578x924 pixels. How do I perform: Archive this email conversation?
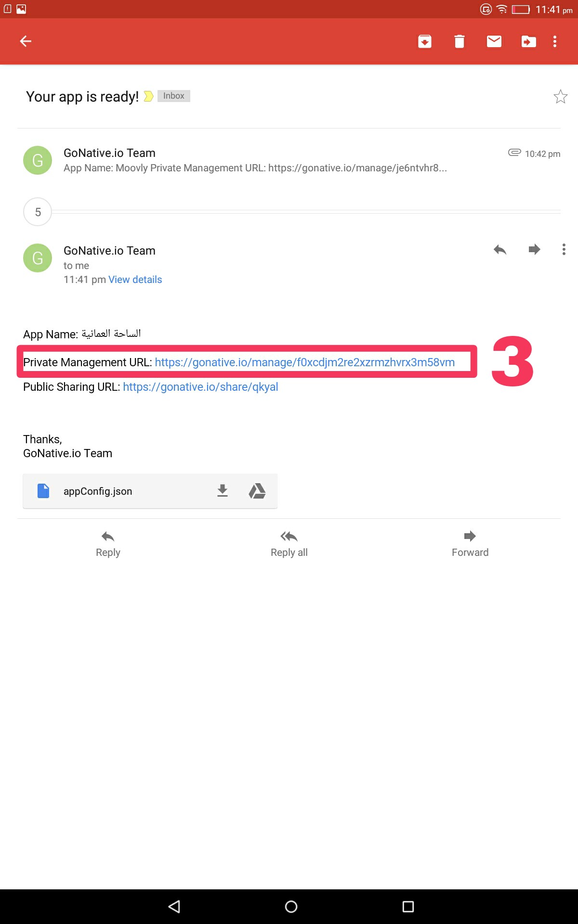click(424, 42)
